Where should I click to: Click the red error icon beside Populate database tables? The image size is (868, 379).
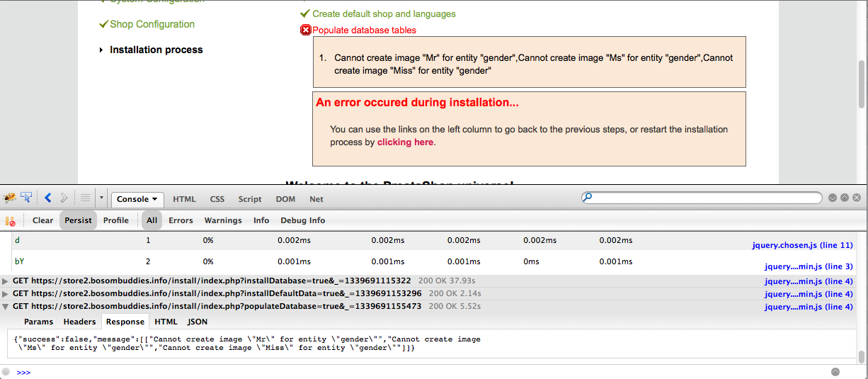[306, 30]
